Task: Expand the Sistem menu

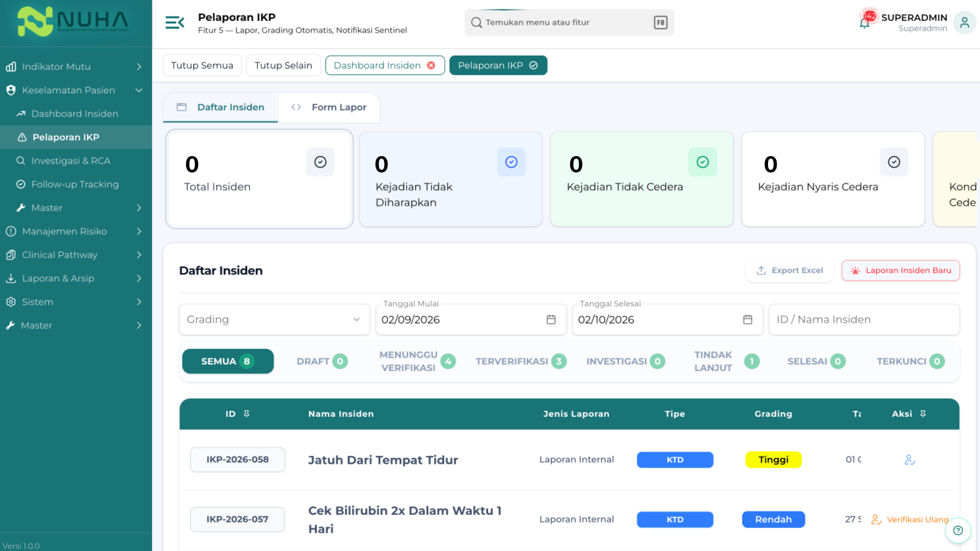Action: click(76, 302)
